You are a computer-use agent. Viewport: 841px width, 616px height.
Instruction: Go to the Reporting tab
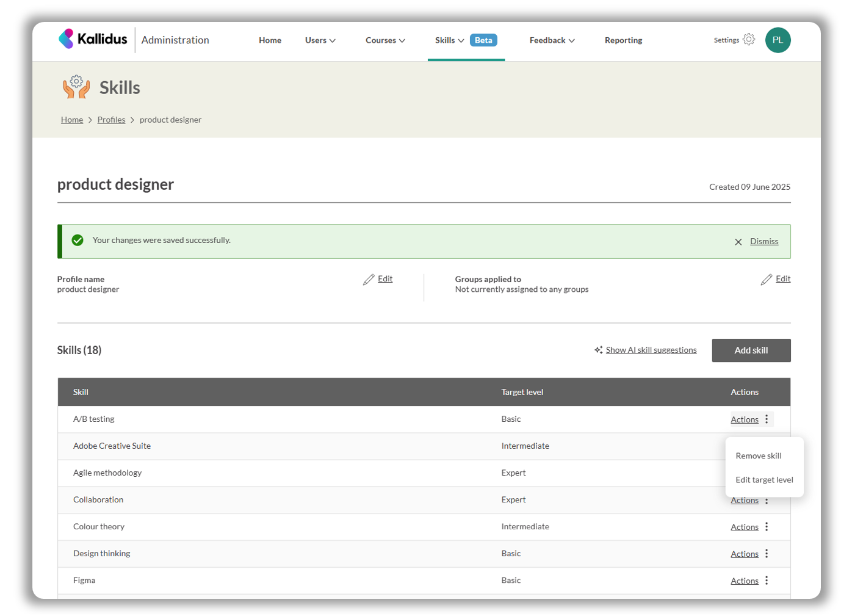[623, 40]
